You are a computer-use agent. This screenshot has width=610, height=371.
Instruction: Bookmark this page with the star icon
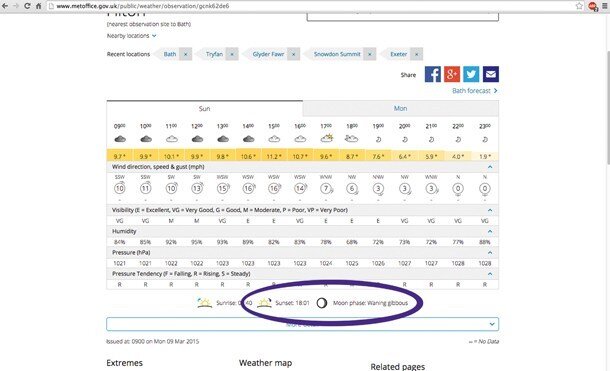pos(579,6)
